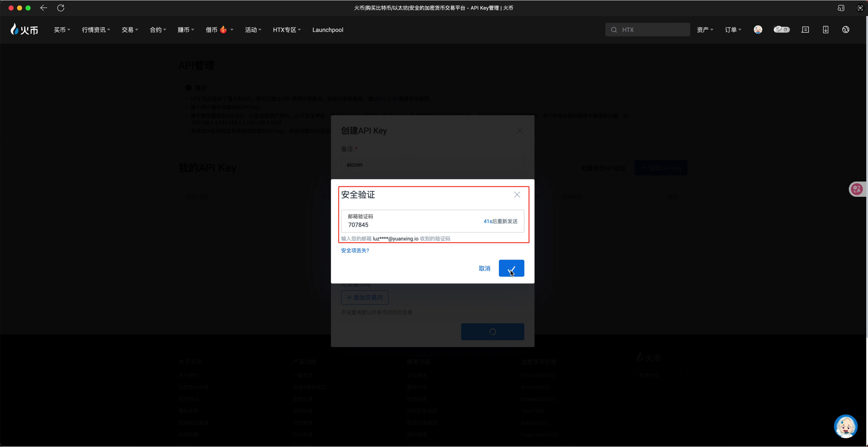Open the messages list icon
868x447 pixels.
tap(805, 30)
